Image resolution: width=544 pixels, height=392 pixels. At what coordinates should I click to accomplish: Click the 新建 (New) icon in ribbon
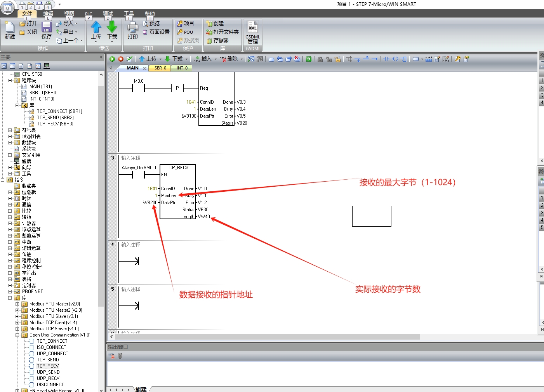10,30
